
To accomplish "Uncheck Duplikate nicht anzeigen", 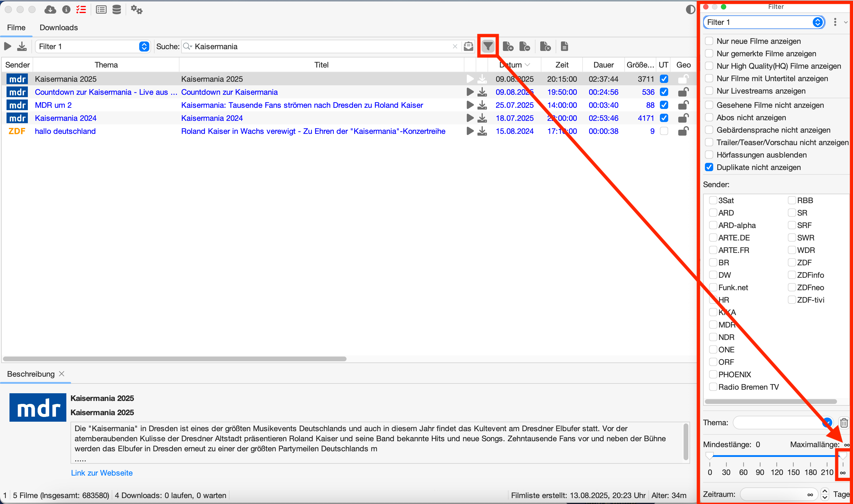I will coord(709,167).
